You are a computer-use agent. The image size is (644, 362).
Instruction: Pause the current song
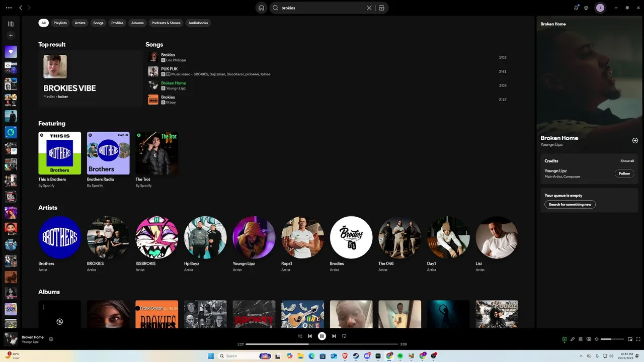pyautogui.click(x=322, y=336)
